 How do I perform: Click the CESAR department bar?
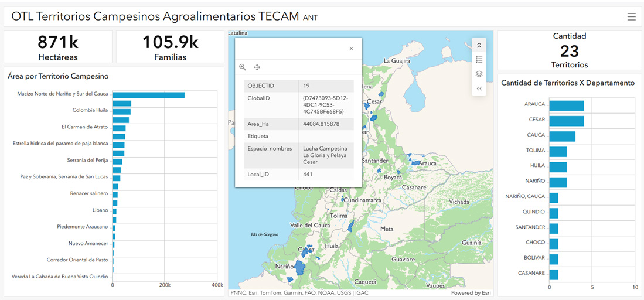566,121
